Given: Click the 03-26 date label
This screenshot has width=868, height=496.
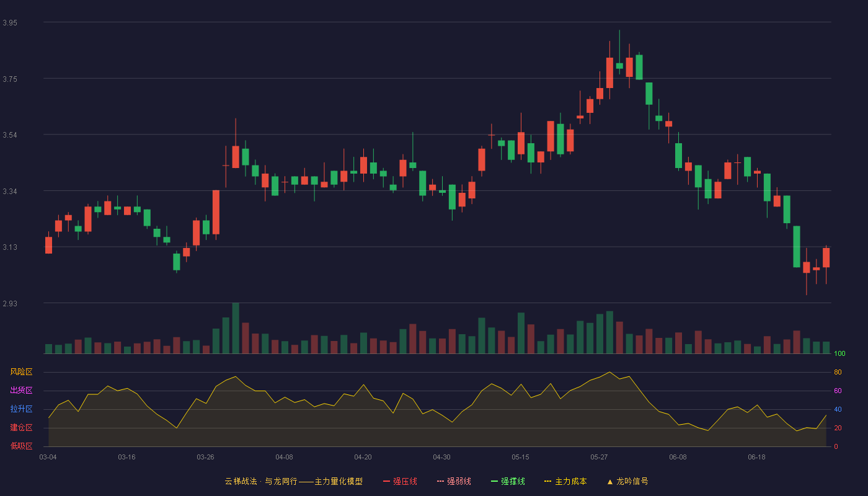Looking at the screenshot, I should tap(206, 457).
